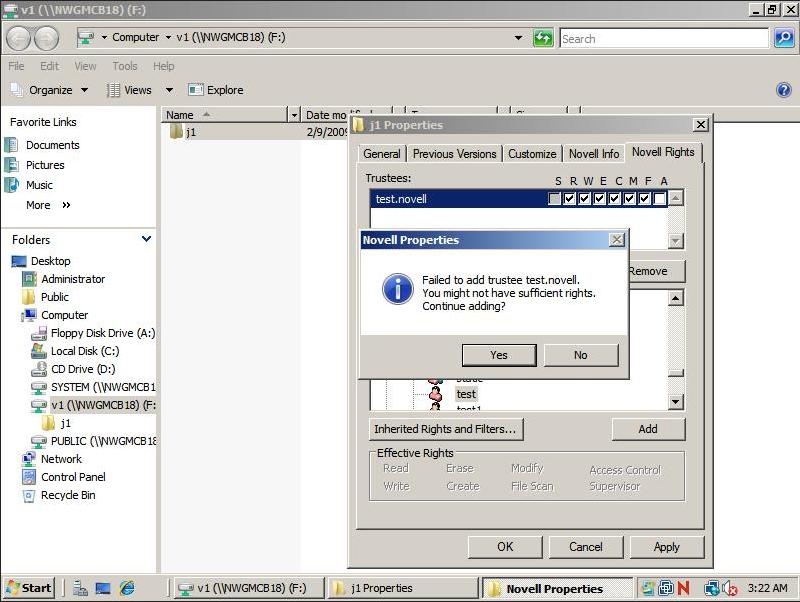Click Yes to continue adding
800x602 pixels.
pos(499,355)
